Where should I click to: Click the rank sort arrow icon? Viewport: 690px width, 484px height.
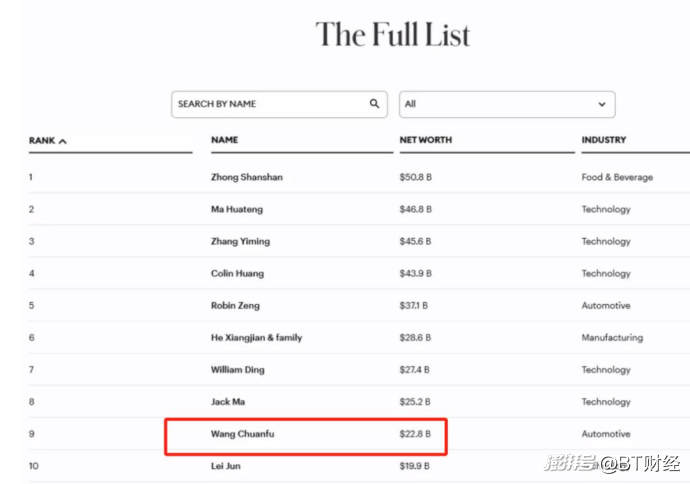(x=63, y=141)
